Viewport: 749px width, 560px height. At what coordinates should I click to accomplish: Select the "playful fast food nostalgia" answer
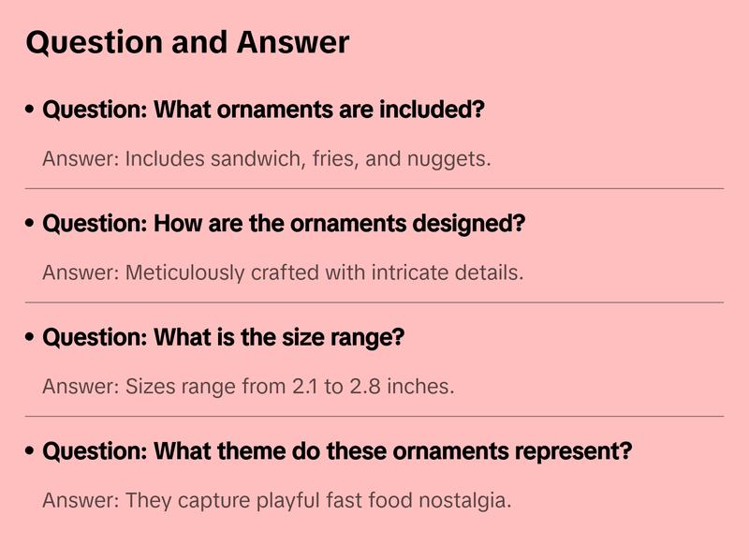(x=277, y=500)
